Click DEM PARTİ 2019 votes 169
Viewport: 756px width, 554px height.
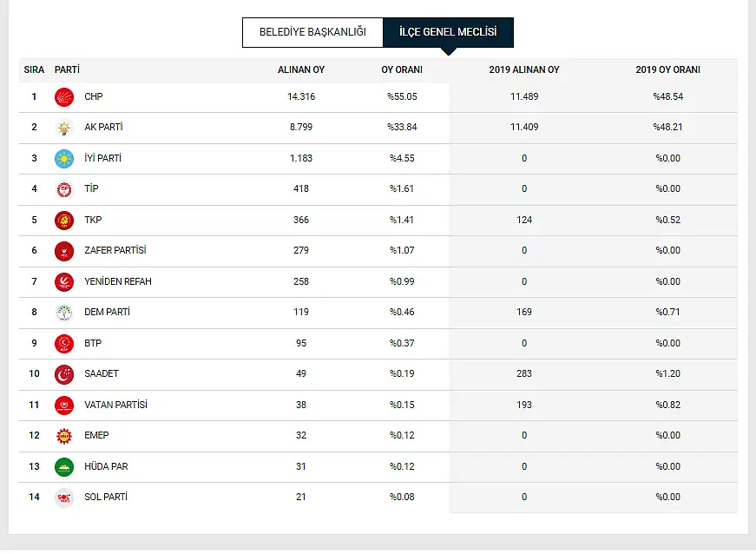pos(524,312)
